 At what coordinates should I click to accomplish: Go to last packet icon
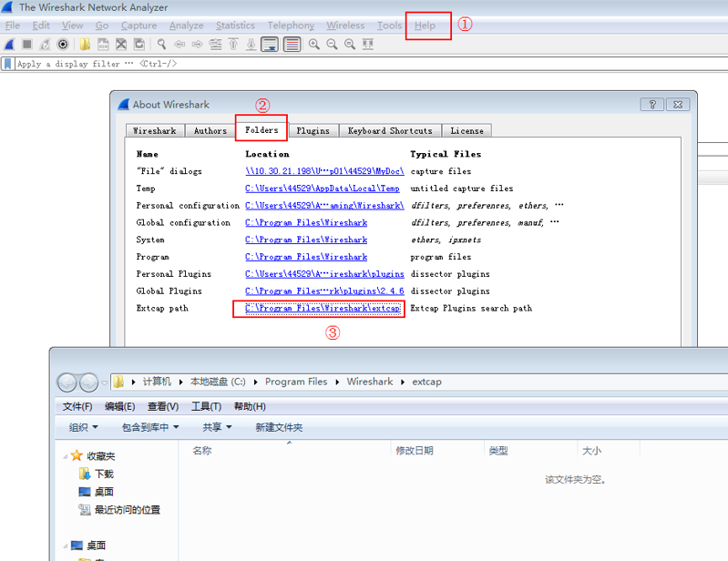251,45
